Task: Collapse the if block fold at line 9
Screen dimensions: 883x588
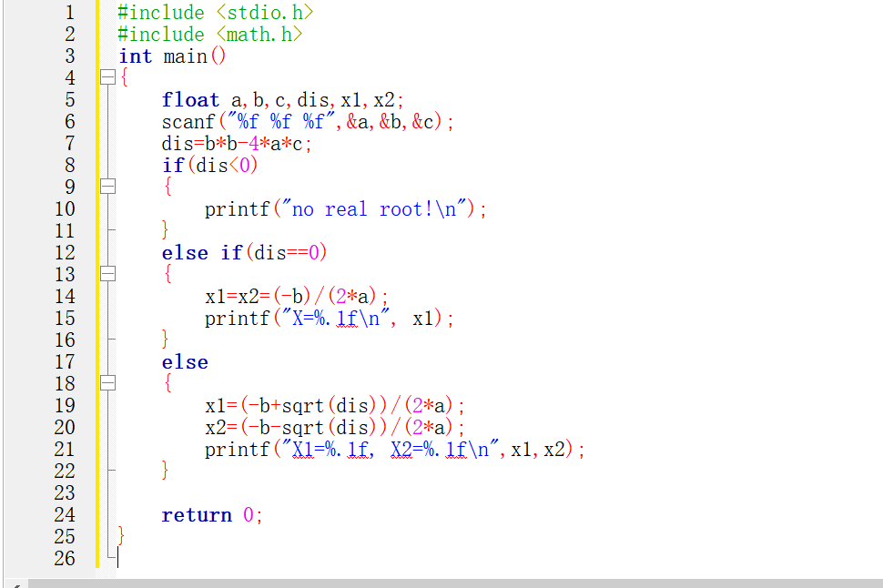Action: coord(107,187)
